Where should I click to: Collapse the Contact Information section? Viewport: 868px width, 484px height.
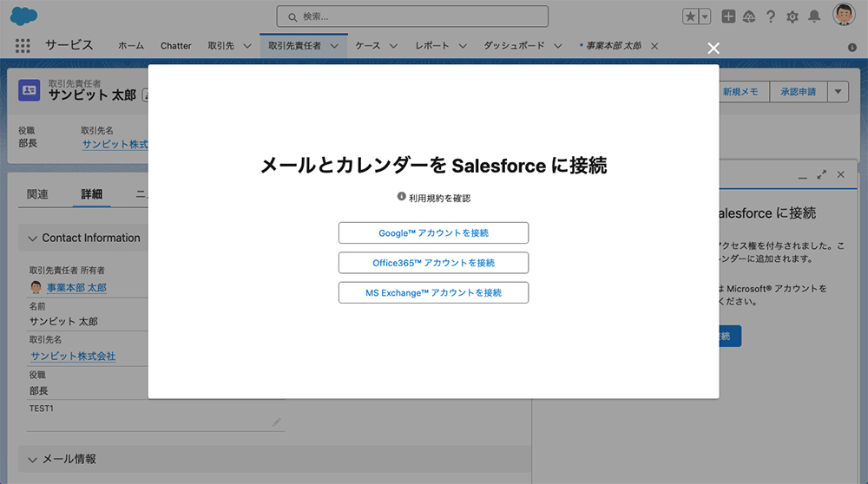(x=33, y=239)
